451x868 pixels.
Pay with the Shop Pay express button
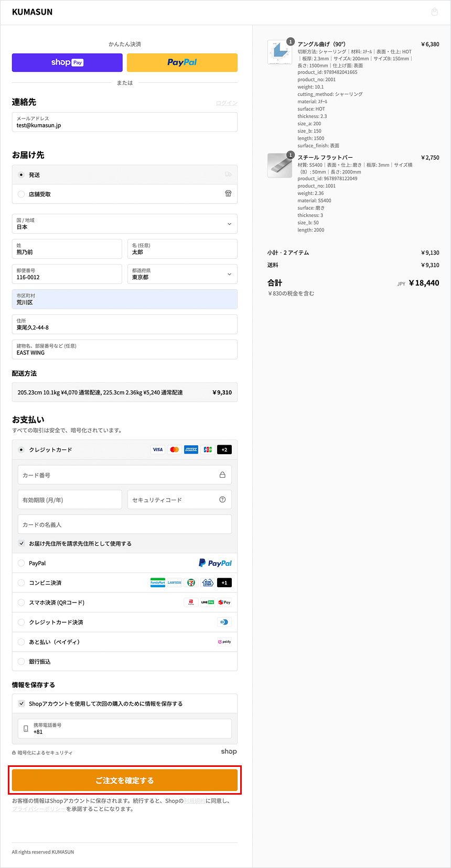pyautogui.click(x=67, y=62)
